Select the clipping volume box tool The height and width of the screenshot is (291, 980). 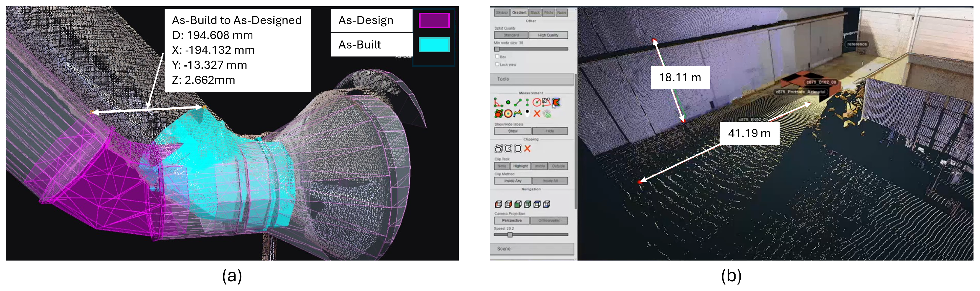[x=498, y=148]
